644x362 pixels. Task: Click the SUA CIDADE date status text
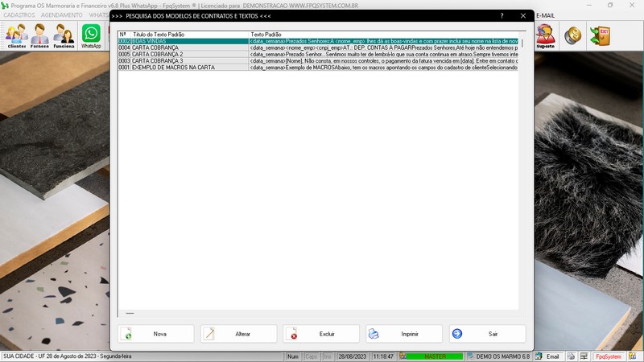coord(68,356)
